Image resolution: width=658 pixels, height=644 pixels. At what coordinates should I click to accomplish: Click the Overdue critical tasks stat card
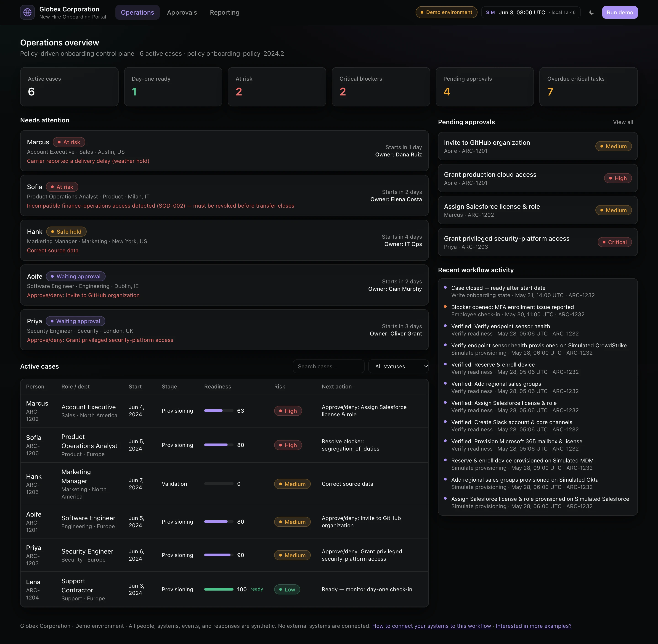[x=589, y=87]
